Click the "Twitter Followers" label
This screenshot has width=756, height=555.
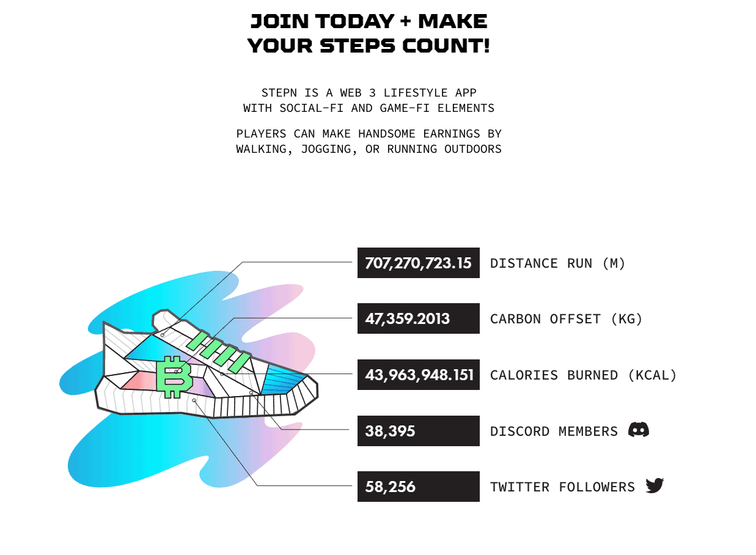click(x=562, y=487)
